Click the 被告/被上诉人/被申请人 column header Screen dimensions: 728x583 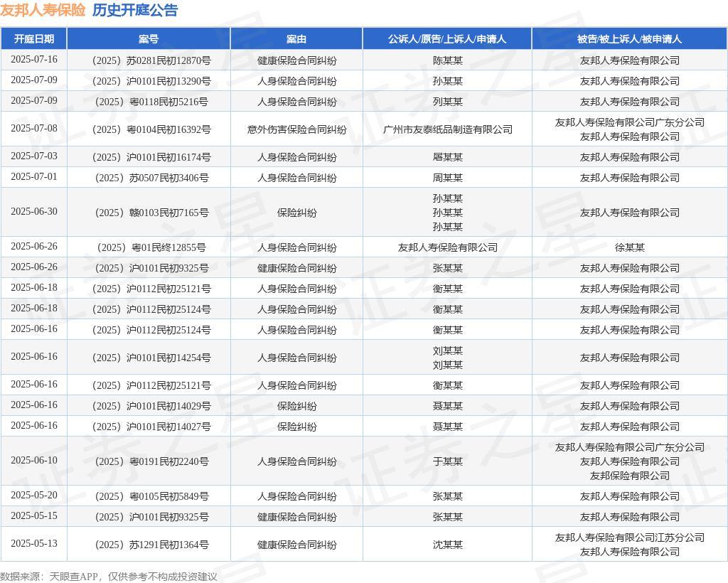(630, 39)
